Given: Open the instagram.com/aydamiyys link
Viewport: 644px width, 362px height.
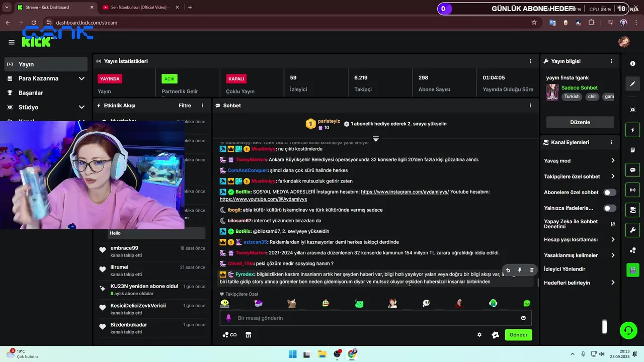Looking at the screenshot, I should click(405, 192).
